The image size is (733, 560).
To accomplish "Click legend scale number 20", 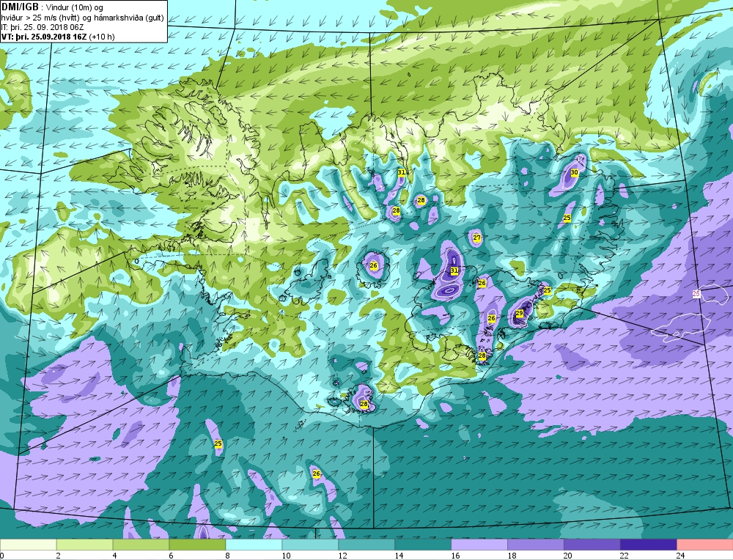I will tap(568, 556).
